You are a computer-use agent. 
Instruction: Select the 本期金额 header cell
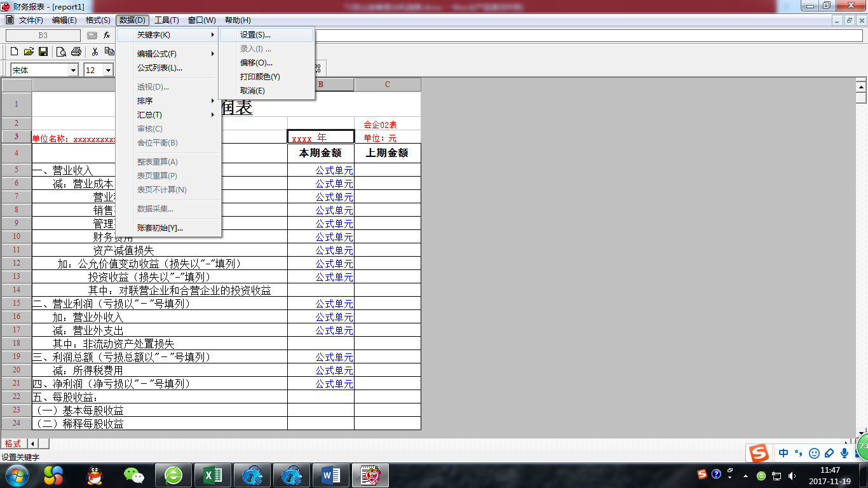coord(321,153)
